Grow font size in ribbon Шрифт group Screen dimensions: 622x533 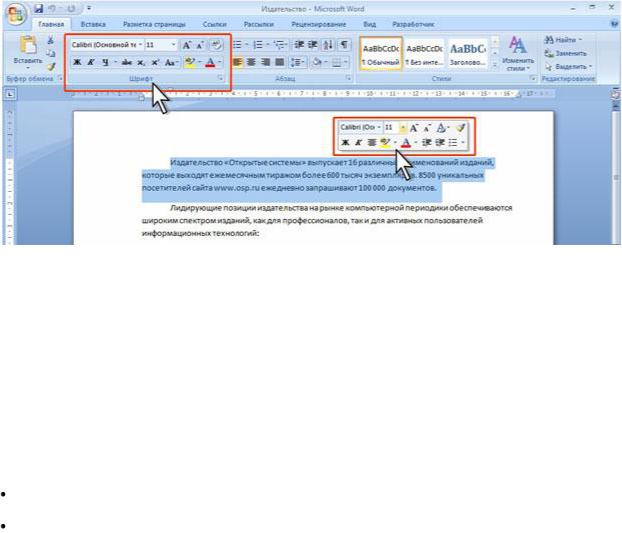pos(186,45)
